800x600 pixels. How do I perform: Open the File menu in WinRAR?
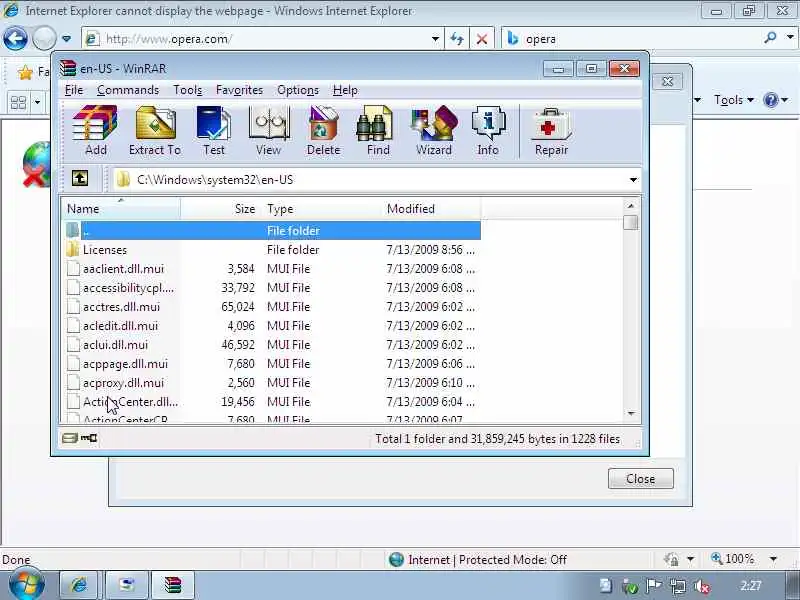[x=73, y=90]
